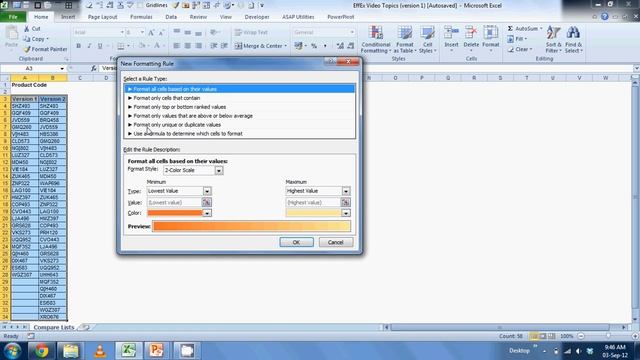Image resolution: width=640 pixels, height=360 pixels.
Task: Open Minimum color dropdown arrow
Action: pos(207,213)
